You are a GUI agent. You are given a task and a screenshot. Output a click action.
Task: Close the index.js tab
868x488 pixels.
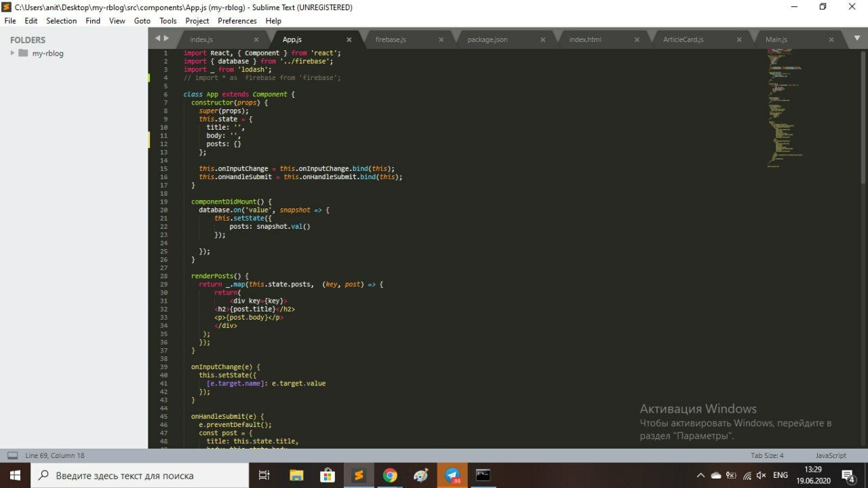[x=256, y=40]
